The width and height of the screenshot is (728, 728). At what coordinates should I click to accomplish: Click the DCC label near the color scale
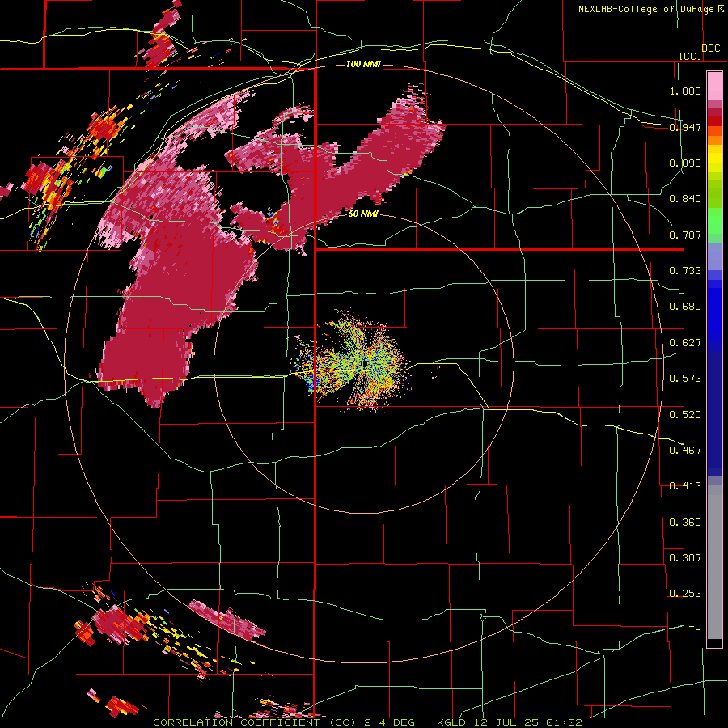(x=710, y=49)
